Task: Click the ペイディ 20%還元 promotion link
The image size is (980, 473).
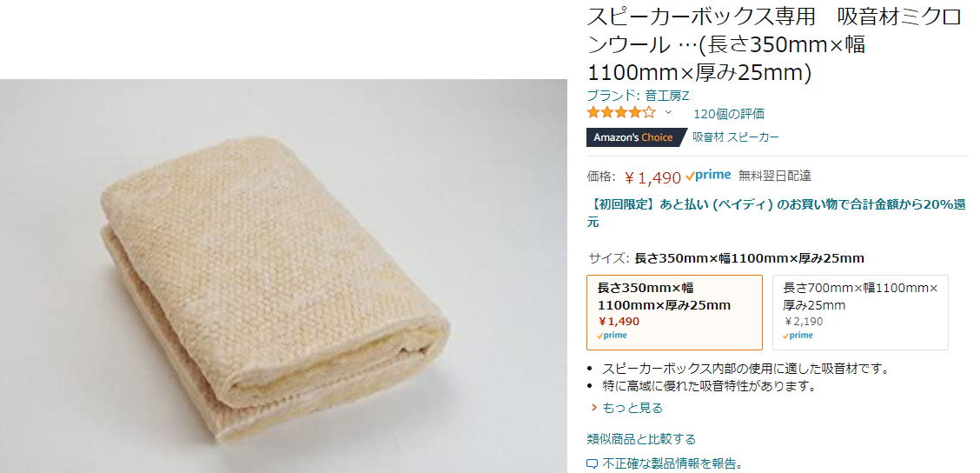Action: pyautogui.click(x=777, y=213)
